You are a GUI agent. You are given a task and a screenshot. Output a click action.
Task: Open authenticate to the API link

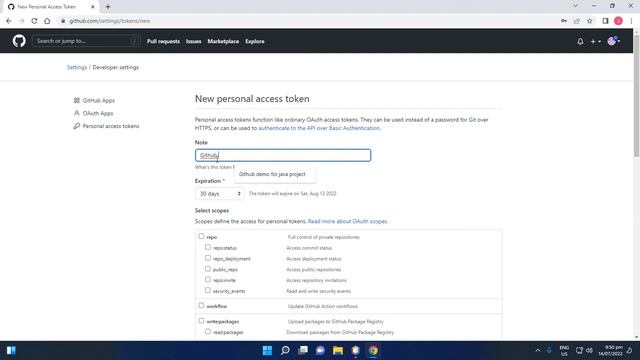point(319,128)
